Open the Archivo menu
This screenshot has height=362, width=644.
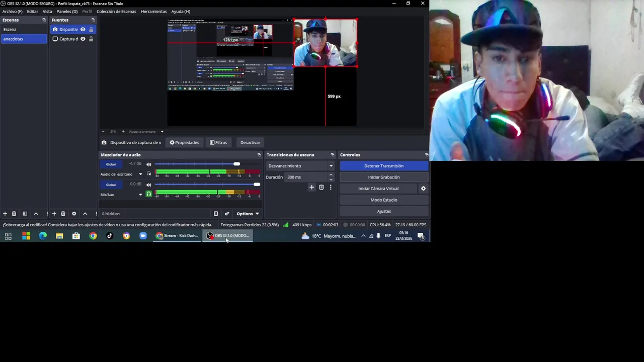[x=12, y=12]
